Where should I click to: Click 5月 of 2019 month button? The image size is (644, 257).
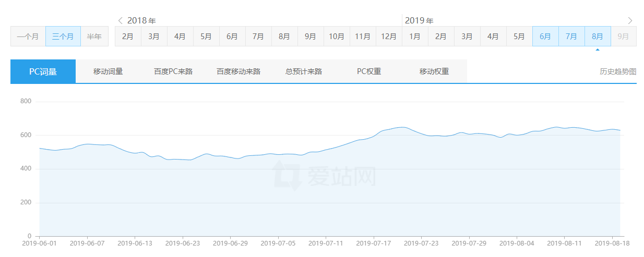point(519,36)
